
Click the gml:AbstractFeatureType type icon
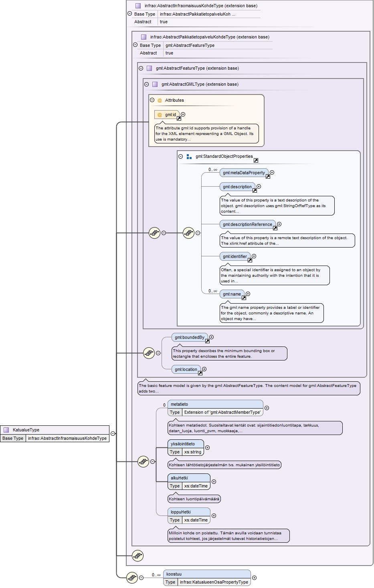[x=149, y=68]
